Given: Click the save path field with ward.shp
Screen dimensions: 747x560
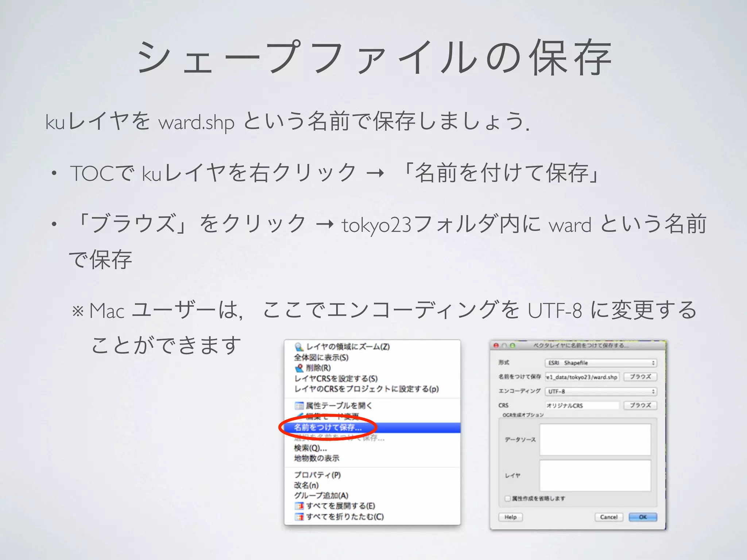Looking at the screenshot, I should click(x=582, y=377).
